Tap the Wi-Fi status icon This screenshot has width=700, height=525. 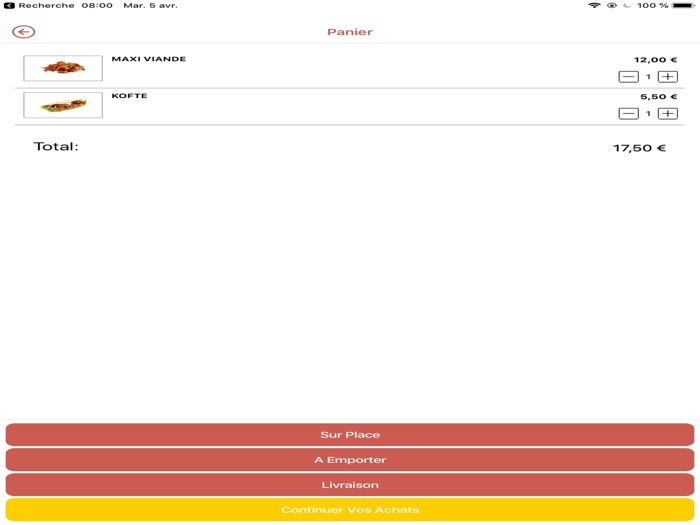(x=594, y=5)
